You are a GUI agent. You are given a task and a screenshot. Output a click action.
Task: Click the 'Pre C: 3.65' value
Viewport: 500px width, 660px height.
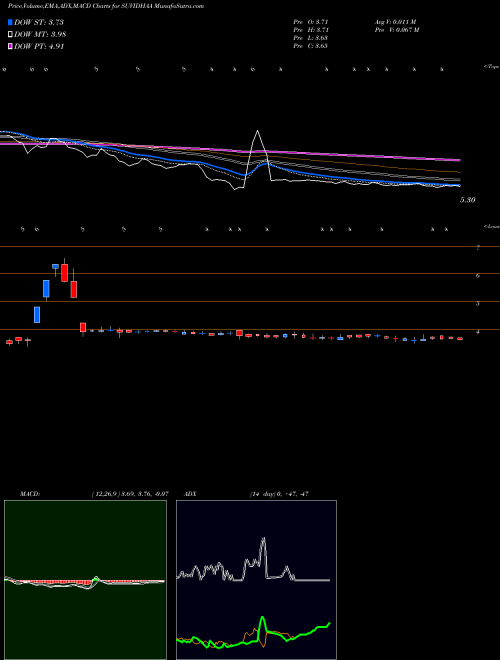[311, 46]
